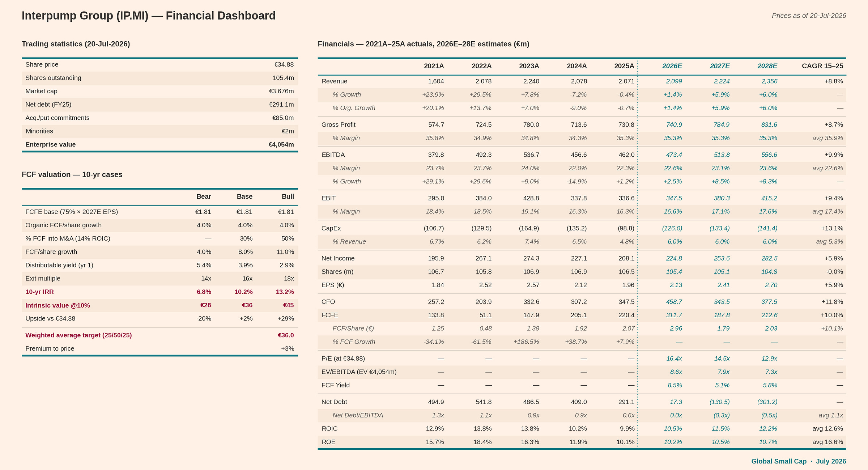Select the 2022A FCFE value 51.1

pyautogui.click(x=485, y=316)
